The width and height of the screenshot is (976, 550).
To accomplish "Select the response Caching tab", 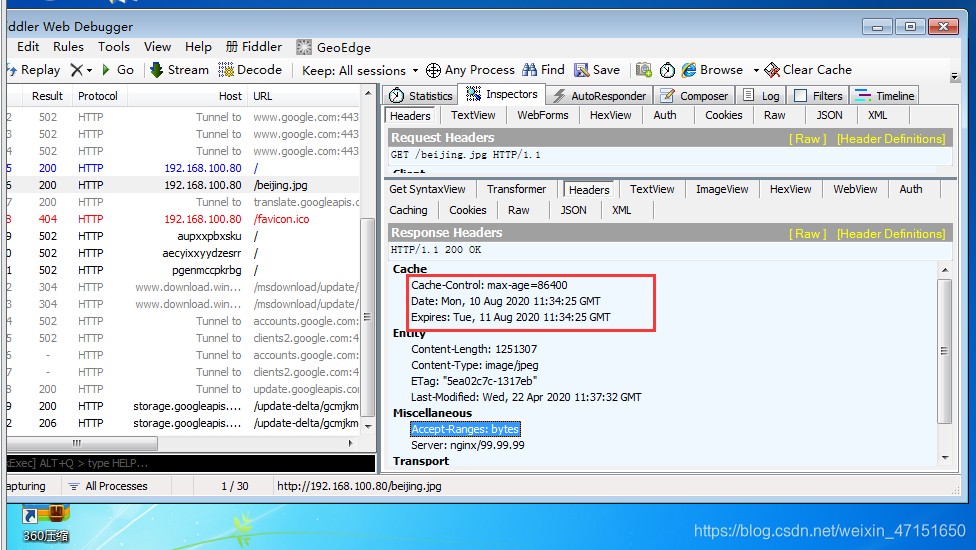I will (x=408, y=210).
